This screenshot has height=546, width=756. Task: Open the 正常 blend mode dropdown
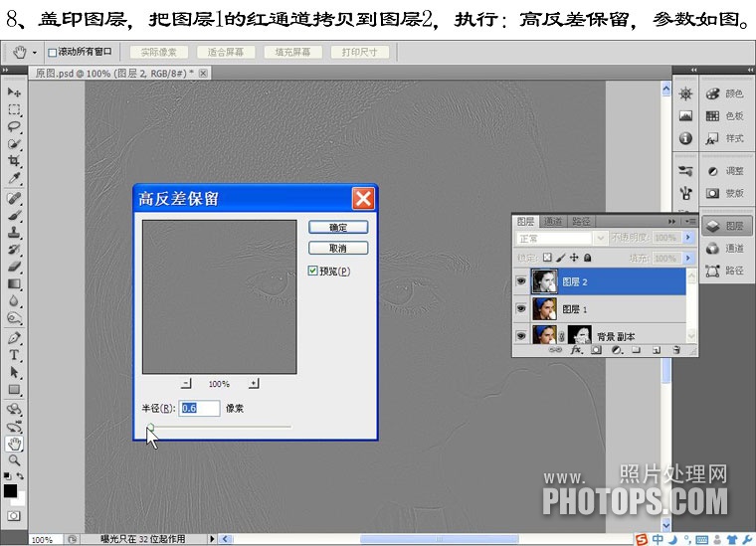click(600, 238)
